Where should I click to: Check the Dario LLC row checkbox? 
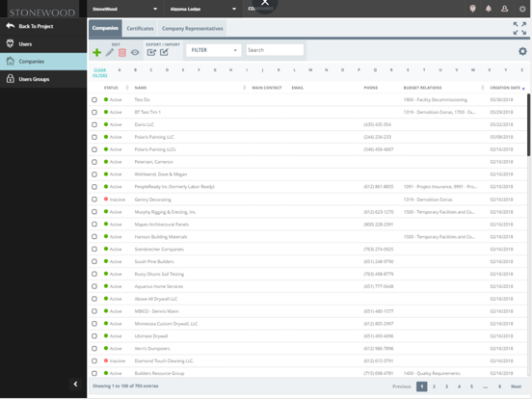pyautogui.click(x=94, y=124)
